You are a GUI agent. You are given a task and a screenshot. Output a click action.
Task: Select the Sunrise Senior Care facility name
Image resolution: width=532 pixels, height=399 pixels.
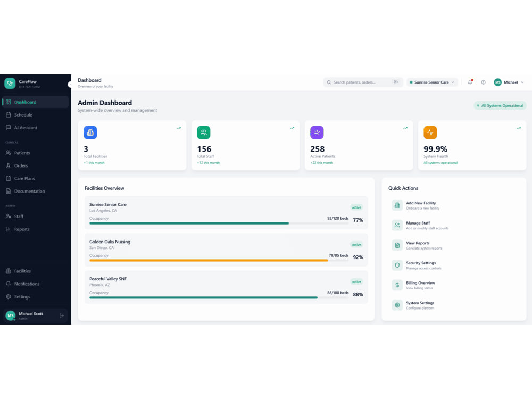pyautogui.click(x=108, y=205)
